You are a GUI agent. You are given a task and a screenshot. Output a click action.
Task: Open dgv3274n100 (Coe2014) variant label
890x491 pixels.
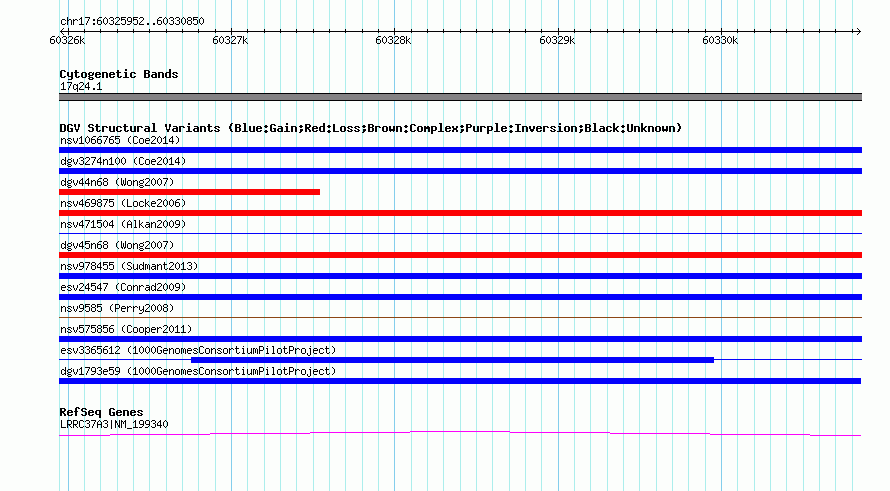coord(123,161)
